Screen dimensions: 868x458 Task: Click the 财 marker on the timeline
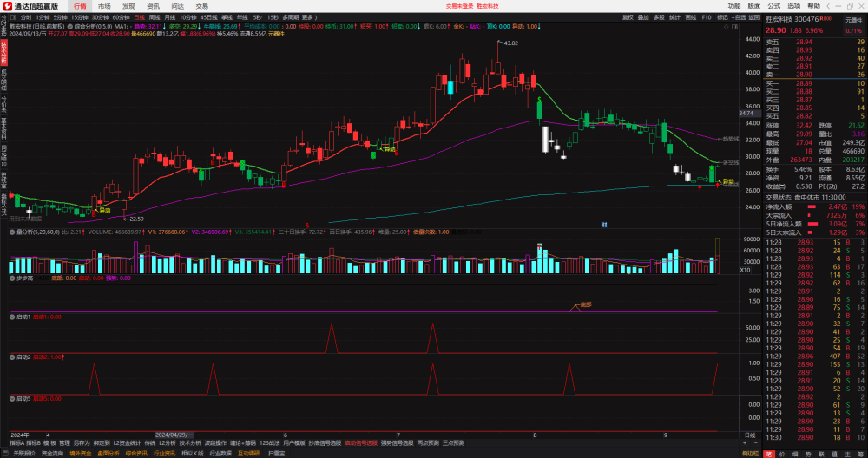(604, 226)
